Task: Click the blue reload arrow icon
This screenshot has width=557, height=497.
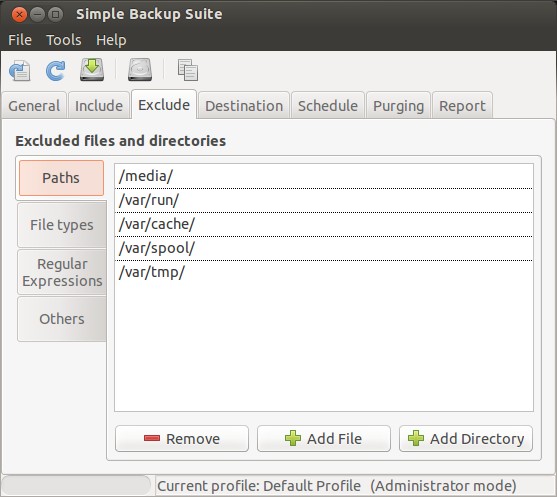Action: click(x=55, y=70)
